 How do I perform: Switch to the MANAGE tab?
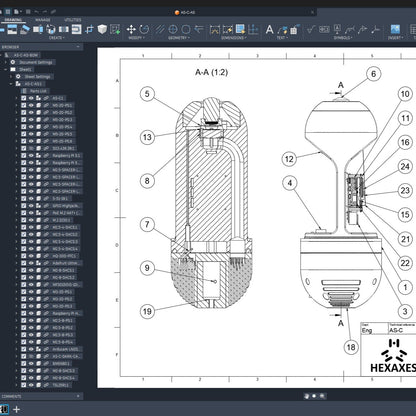[x=43, y=20]
